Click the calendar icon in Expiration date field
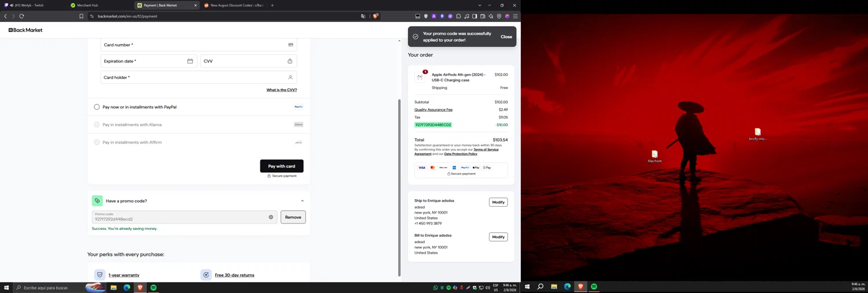Image resolution: width=868 pixels, height=293 pixels. click(190, 61)
